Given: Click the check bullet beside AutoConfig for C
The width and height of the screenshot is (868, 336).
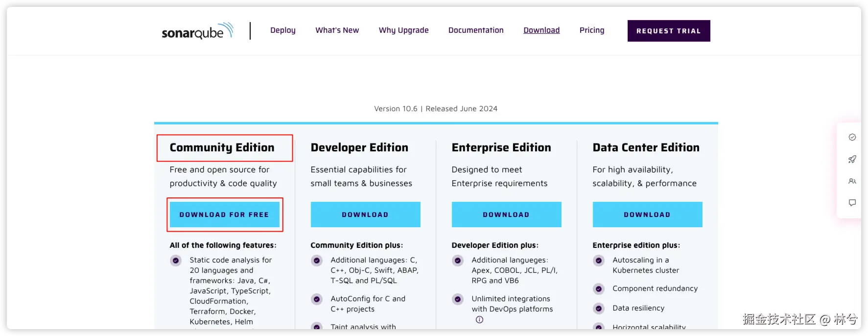Looking at the screenshot, I should click(317, 299).
